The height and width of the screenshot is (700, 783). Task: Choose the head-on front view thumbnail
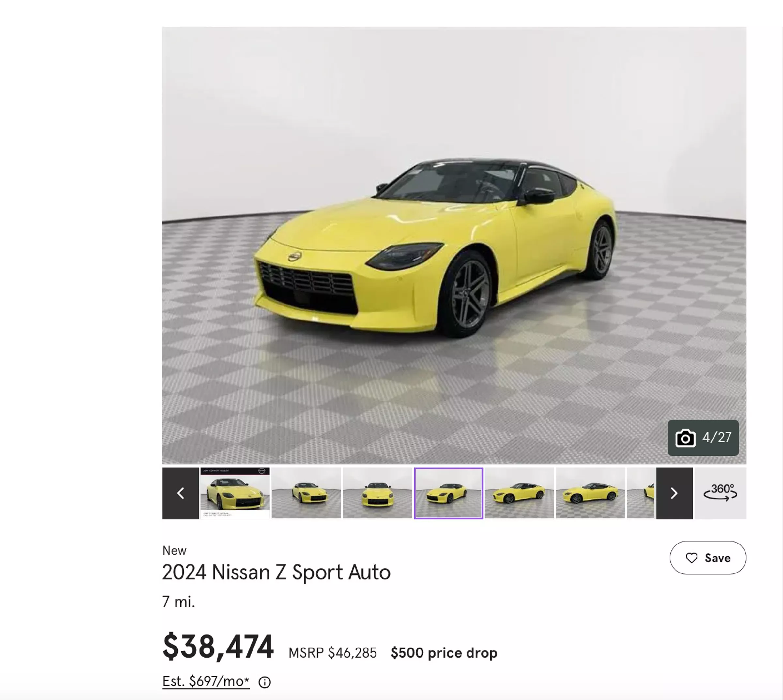coord(377,493)
